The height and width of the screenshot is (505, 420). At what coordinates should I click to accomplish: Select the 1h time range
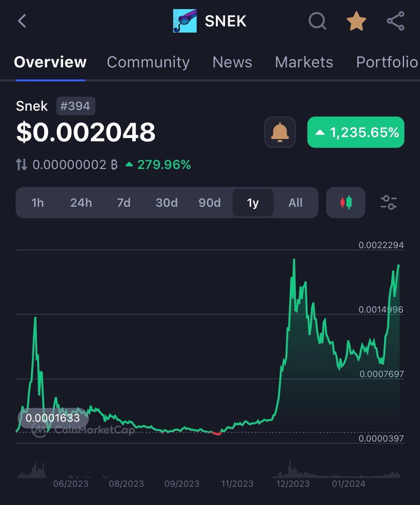37,203
